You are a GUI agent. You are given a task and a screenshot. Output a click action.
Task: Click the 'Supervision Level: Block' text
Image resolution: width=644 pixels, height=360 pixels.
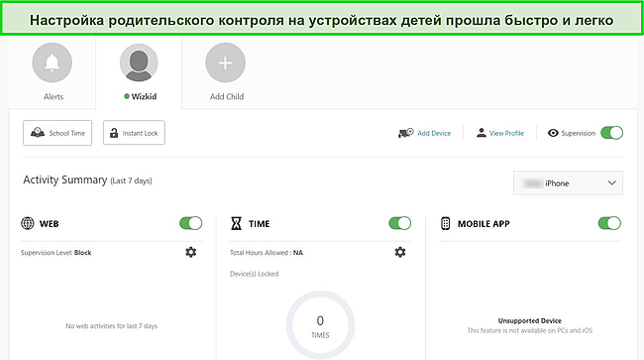click(55, 253)
